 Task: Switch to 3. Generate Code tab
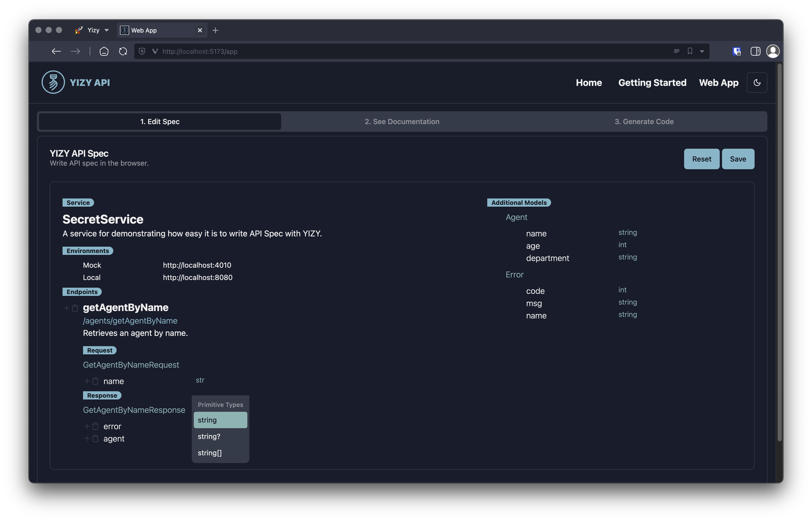(644, 122)
